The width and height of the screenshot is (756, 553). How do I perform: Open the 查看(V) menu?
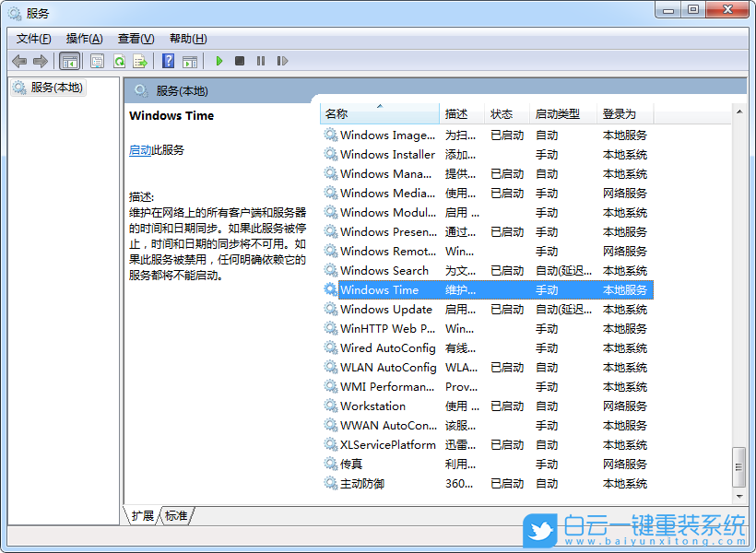[135, 38]
